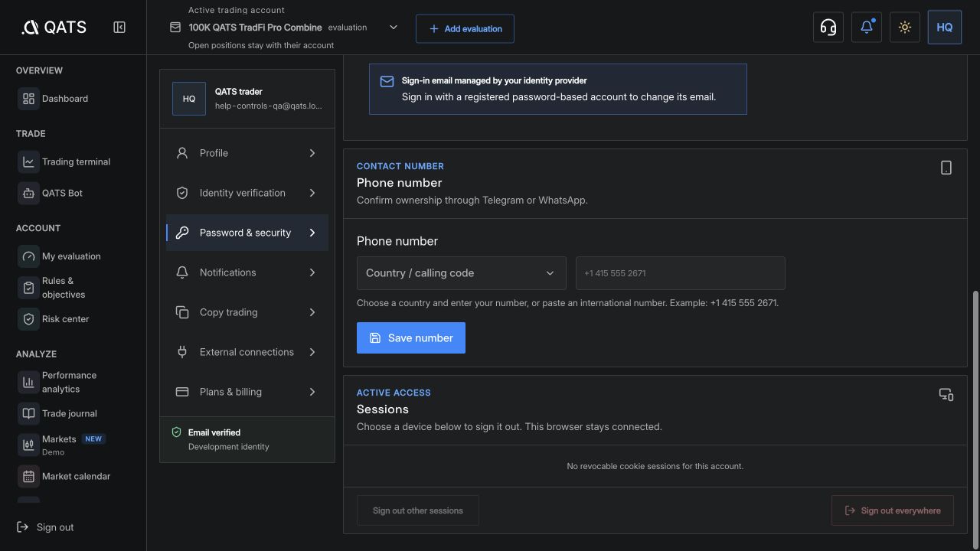Viewport: 980px width, 551px height.
Task: Click the NEW badge next to Markets
Action: pos(94,439)
